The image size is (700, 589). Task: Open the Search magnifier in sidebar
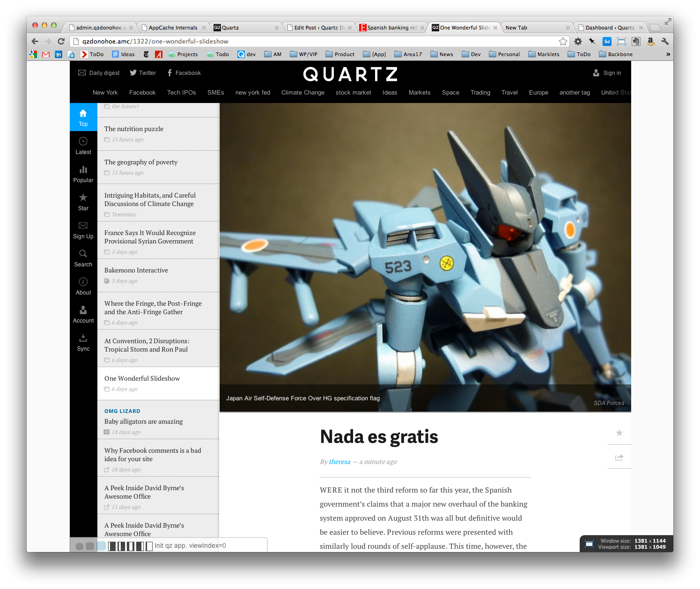(83, 258)
